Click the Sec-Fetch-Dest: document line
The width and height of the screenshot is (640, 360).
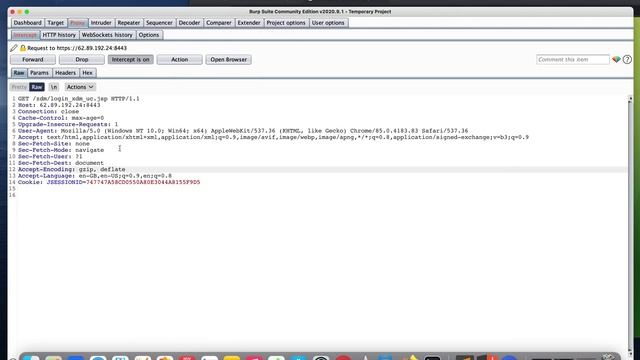click(60, 163)
